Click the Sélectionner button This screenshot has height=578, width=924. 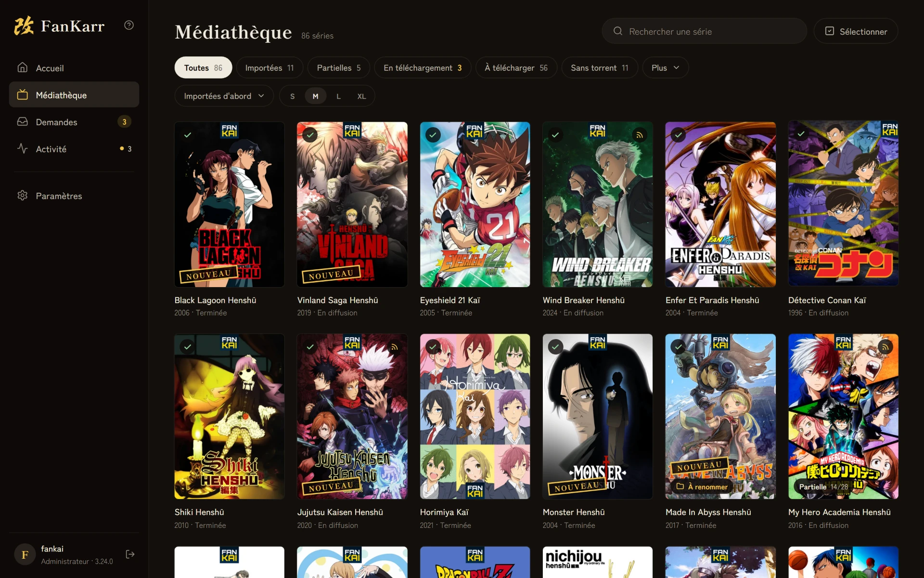click(x=856, y=31)
